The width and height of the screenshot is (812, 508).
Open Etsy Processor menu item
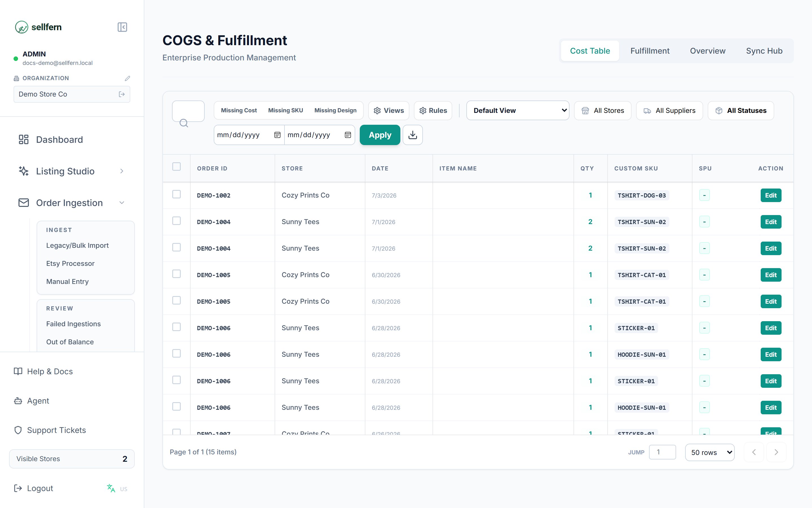pos(70,263)
